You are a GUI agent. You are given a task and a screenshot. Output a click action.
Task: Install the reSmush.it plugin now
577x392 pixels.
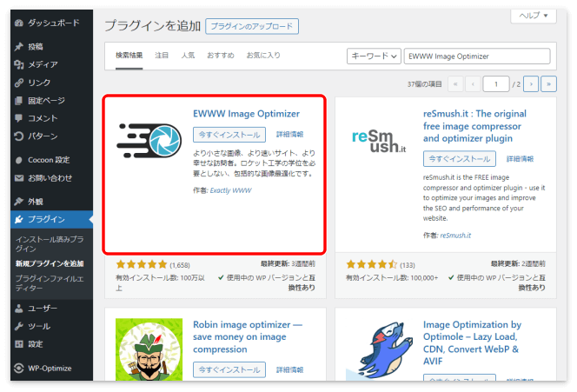(459, 159)
